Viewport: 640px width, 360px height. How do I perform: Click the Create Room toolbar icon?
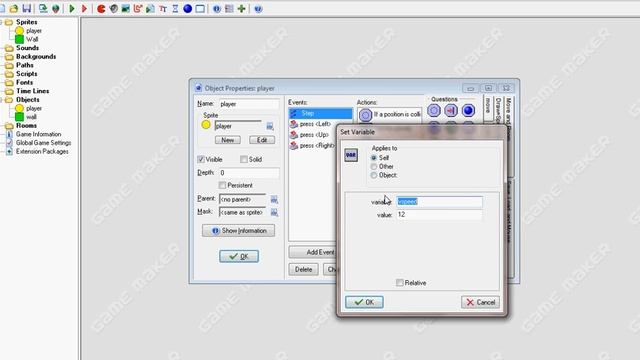(200, 9)
